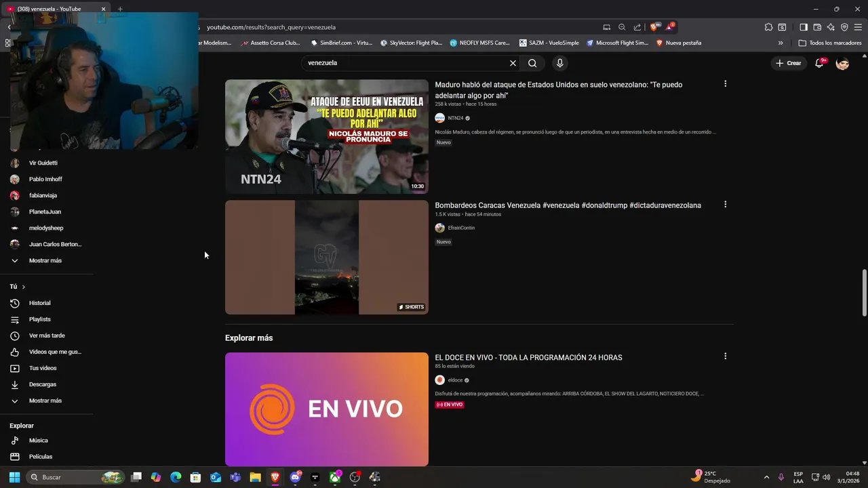Open Bombardeos Caracas Venezuela video title

tap(568, 205)
